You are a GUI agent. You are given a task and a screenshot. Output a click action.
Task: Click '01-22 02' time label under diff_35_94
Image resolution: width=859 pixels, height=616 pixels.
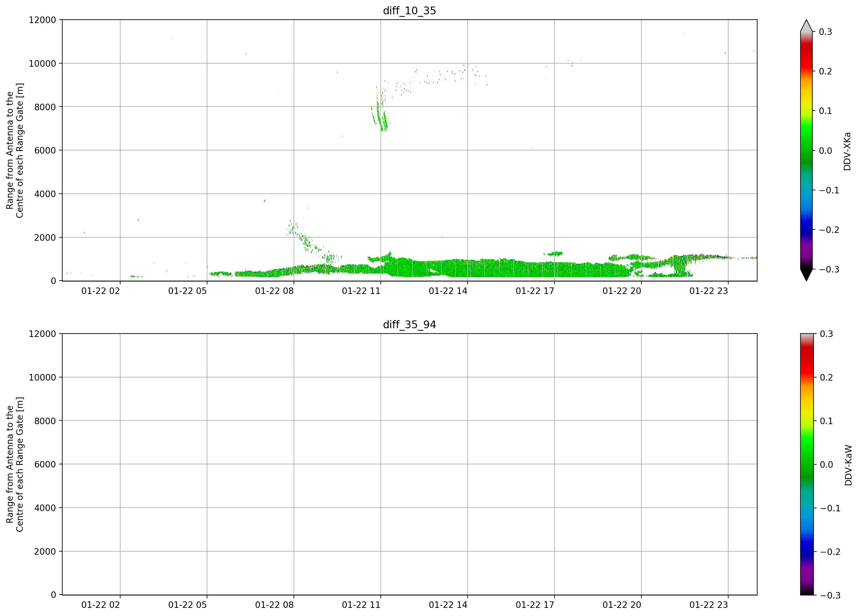[101, 605]
